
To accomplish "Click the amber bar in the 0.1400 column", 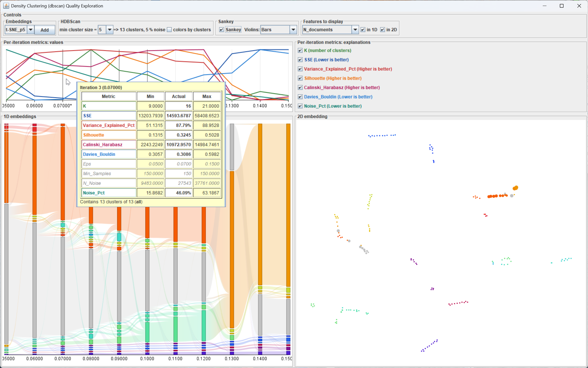I will [260, 204].
